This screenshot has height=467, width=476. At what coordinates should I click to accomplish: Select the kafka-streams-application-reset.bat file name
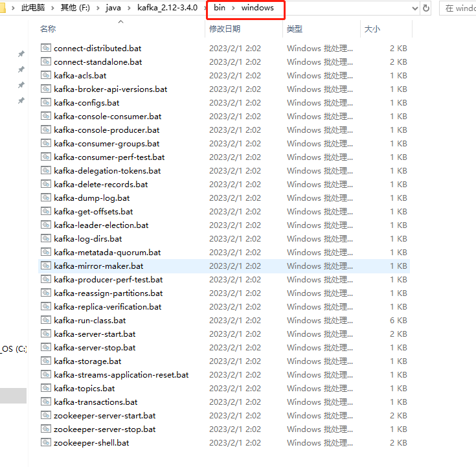pyautogui.click(x=121, y=374)
